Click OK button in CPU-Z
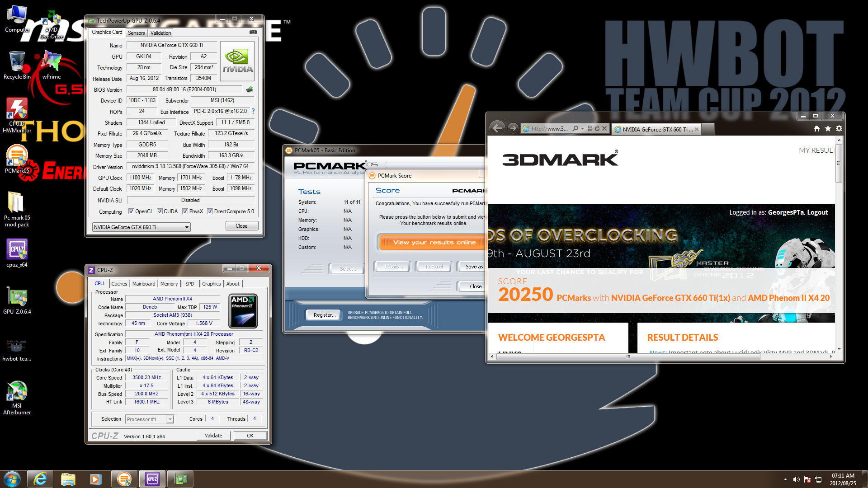 tap(250, 436)
